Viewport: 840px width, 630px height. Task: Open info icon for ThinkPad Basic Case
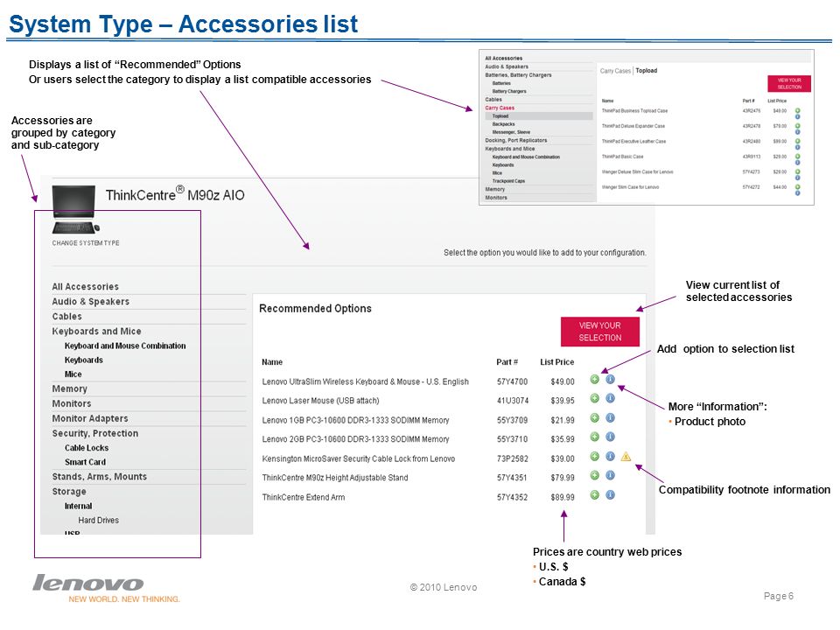798,163
